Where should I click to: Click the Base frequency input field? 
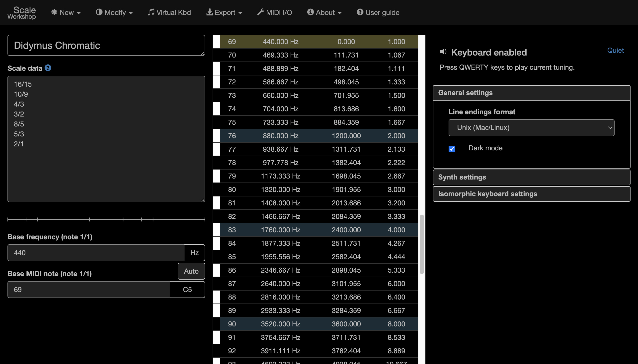tap(96, 253)
